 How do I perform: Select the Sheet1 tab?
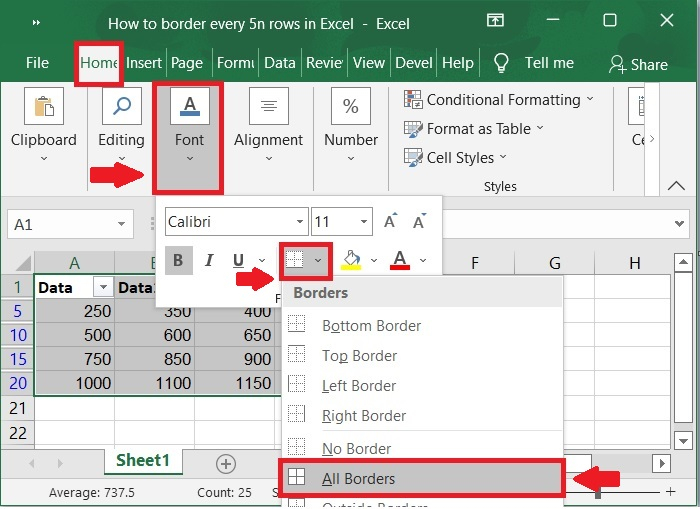143,460
